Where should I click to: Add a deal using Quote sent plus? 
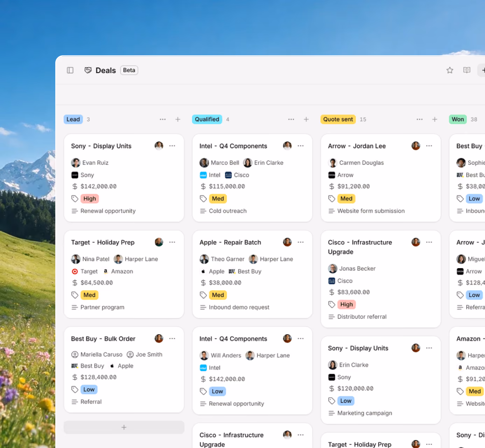point(435,119)
